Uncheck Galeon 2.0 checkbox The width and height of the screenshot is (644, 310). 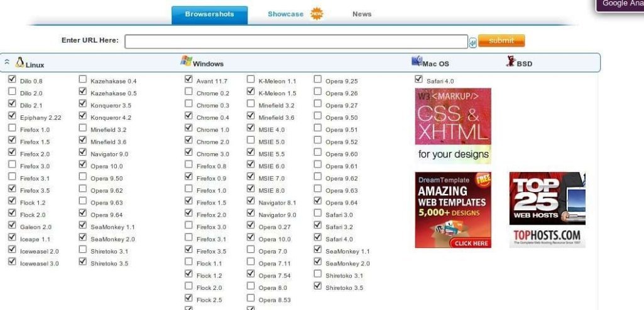point(12,225)
